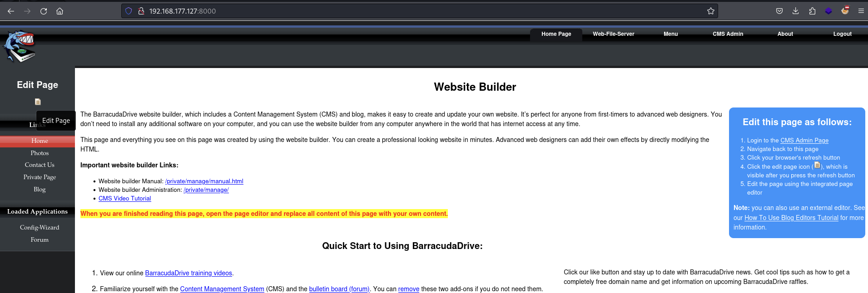
Task: Open the downloads icon in toolbar
Action: [x=795, y=11]
